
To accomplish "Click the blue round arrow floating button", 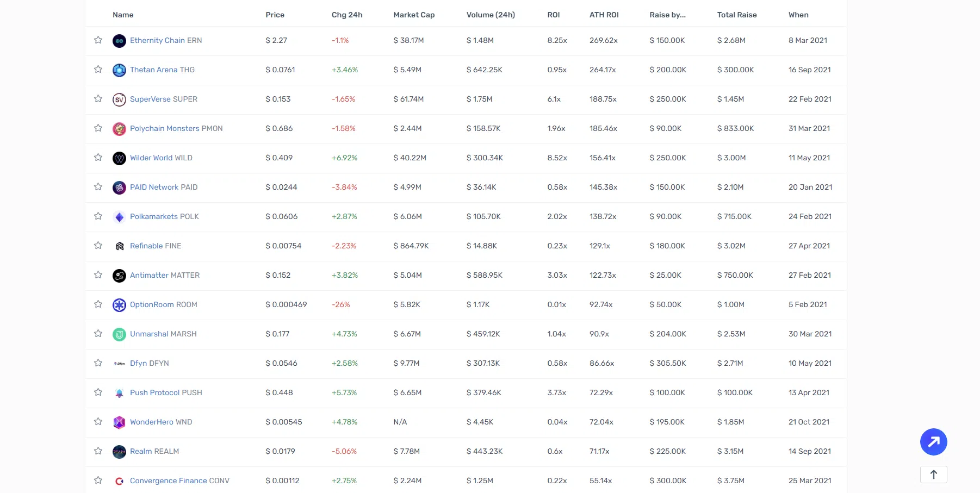I will point(933,442).
